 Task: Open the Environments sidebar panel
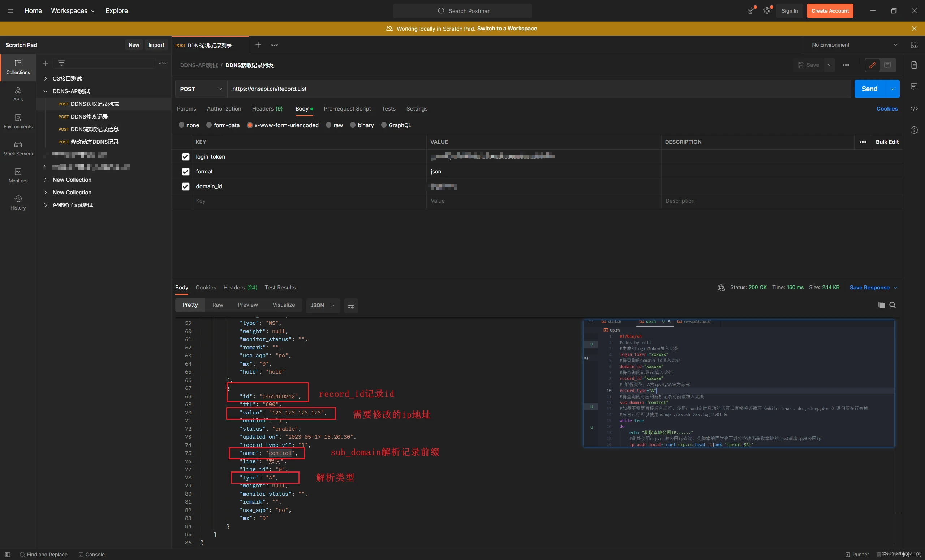point(18,122)
